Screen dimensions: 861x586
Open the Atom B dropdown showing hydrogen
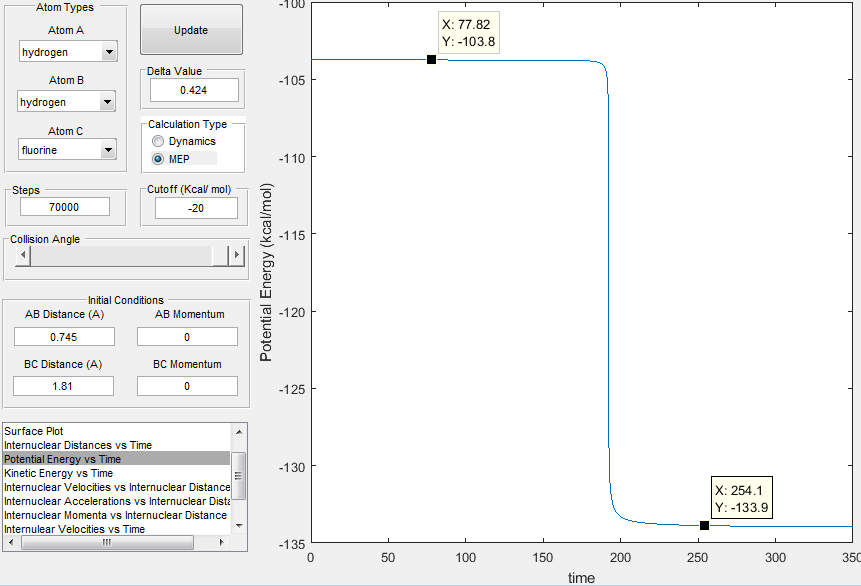click(x=66, y=102)
